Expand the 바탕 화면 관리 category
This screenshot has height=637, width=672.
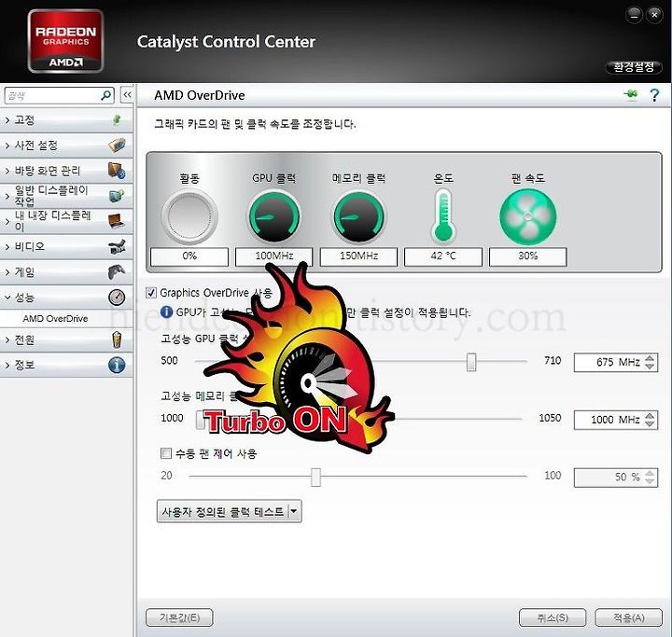point(7,172)
